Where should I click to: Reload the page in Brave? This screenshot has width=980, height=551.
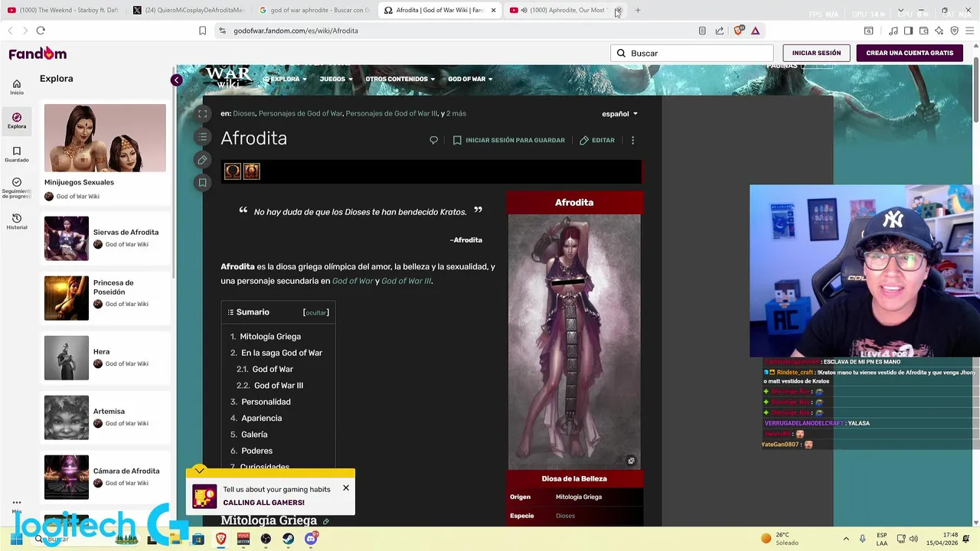[x=41, y=31]
